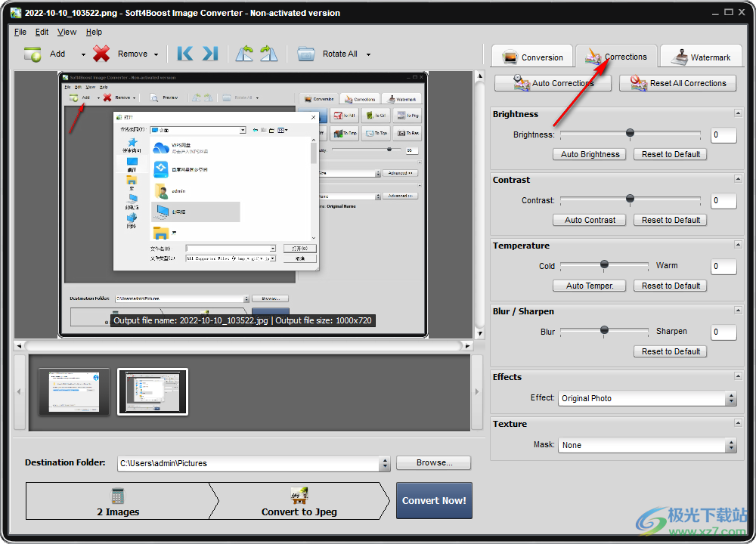Collapse the Temperature section
This screenshot has height=544, width=756.
738,245
